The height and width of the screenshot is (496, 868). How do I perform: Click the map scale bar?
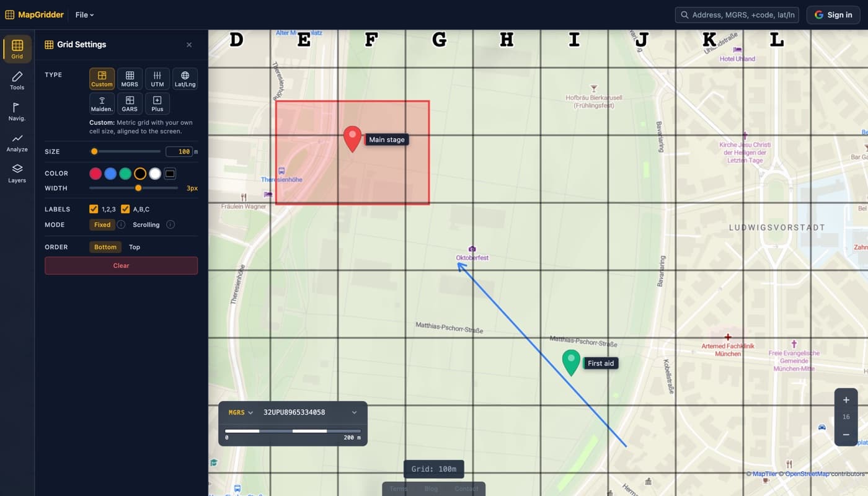coord(293,431)
